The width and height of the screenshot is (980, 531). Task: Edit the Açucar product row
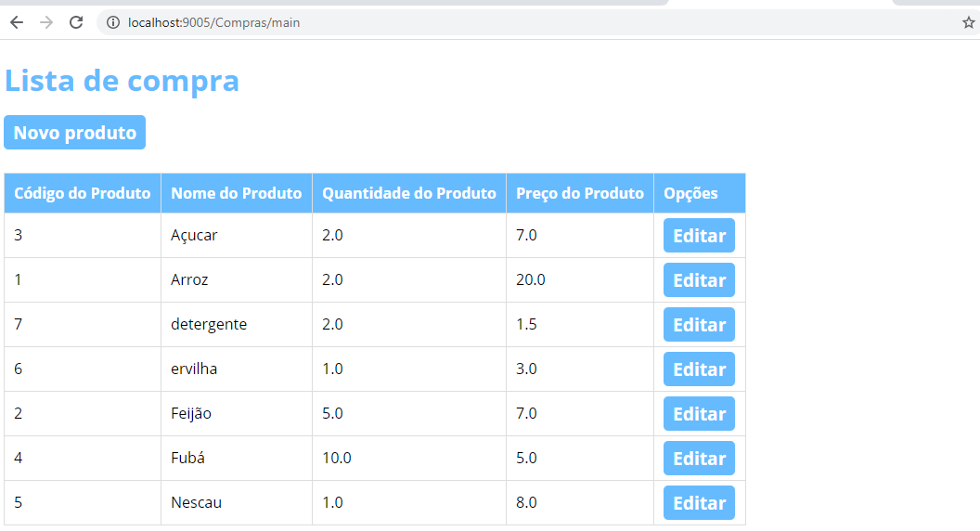(699, 236)
